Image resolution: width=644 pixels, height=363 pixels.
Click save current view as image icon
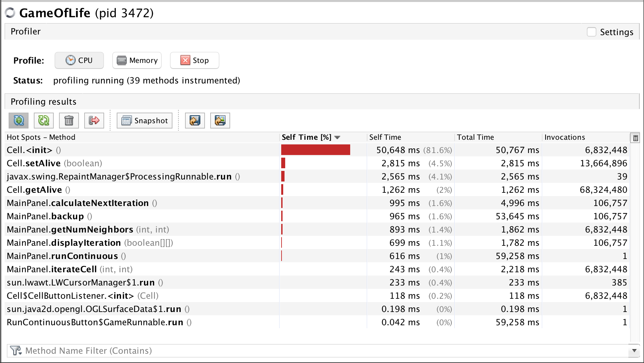pos(220,121)
